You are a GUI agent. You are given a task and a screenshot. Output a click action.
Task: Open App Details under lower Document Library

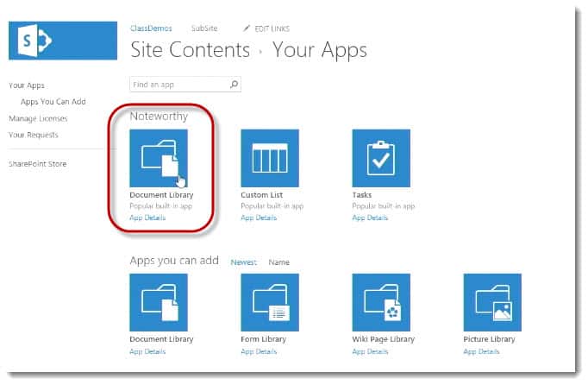(x=147, y=351)
